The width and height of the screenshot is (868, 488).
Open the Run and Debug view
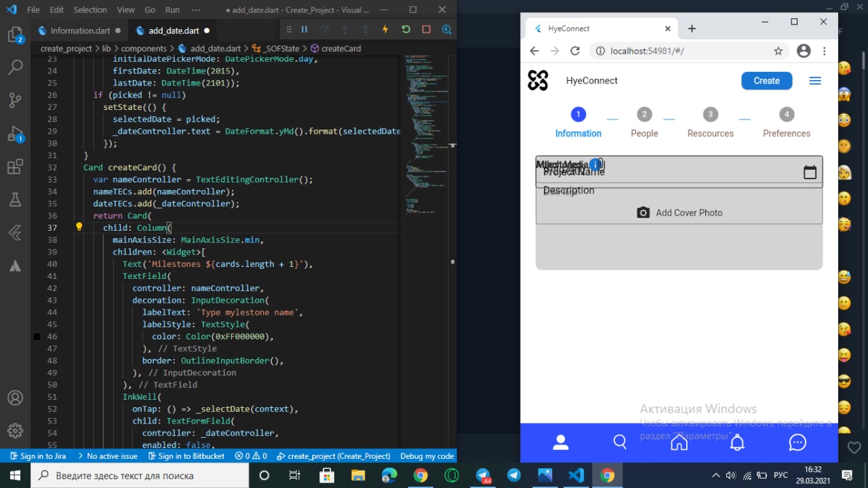click(x=15, y=134)
